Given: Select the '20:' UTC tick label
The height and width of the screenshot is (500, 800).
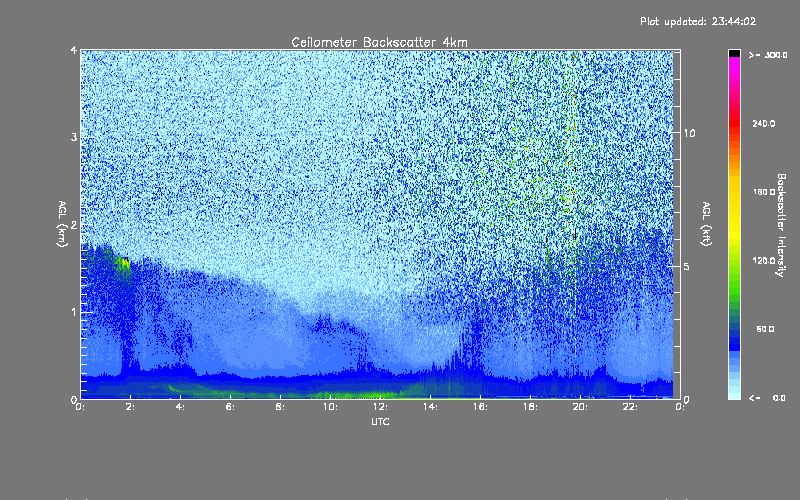Looking at the screenshot, I should [x=580, y=407].
